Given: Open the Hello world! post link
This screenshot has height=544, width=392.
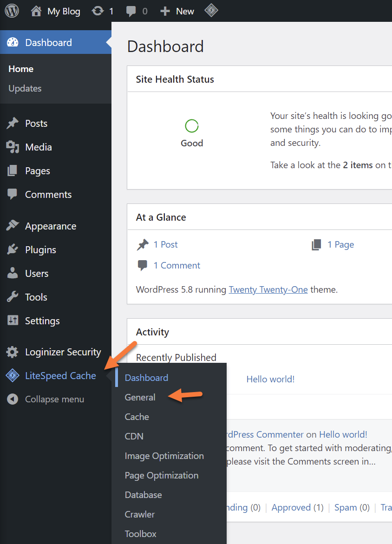Looking at the screenshot, I should pos(270,379).
